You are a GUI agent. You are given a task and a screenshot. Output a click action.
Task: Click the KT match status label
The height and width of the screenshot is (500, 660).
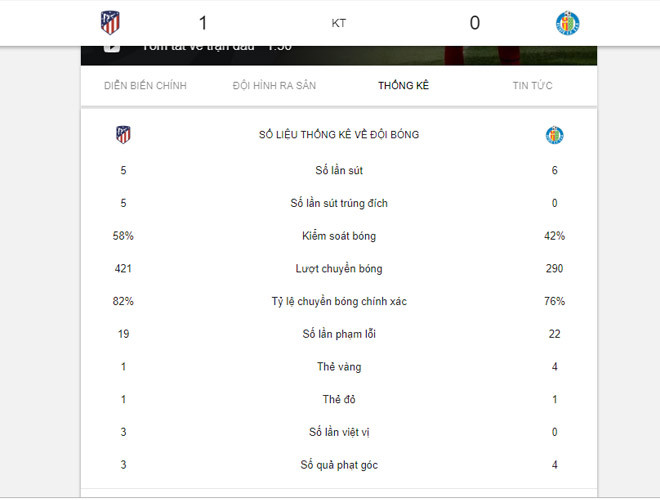(338, 23)
